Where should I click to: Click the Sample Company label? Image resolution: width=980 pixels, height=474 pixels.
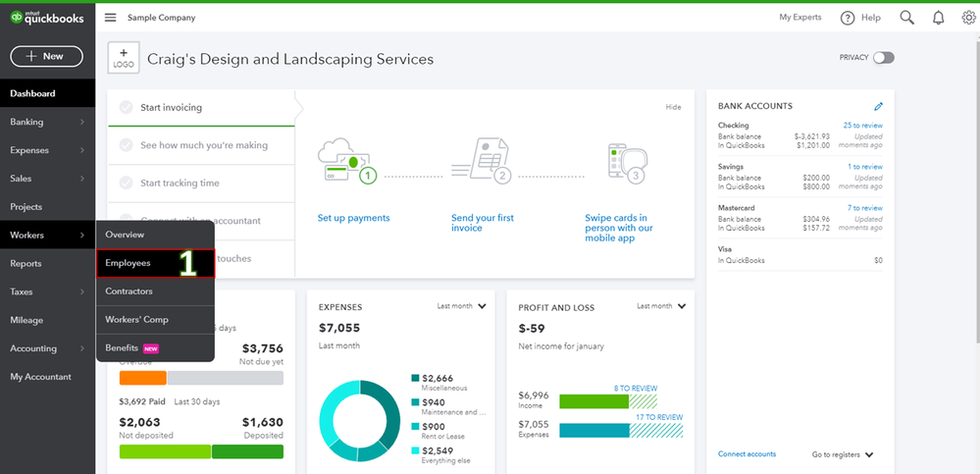(161, 18)
